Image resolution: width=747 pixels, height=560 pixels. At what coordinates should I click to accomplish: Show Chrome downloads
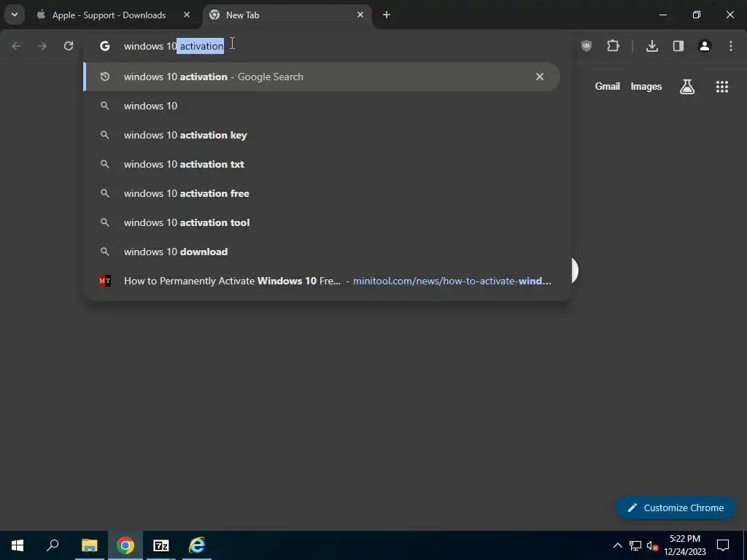pos(652,46)
